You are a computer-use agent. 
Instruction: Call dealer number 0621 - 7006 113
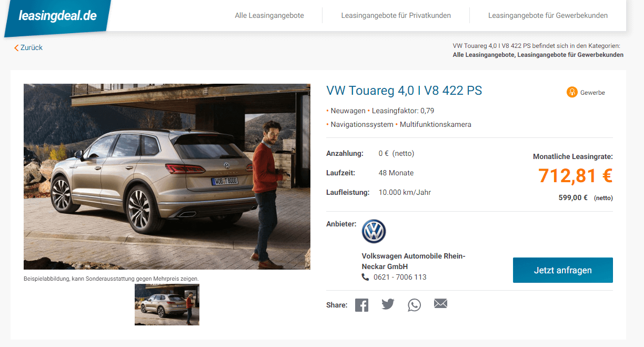point(400,277)
